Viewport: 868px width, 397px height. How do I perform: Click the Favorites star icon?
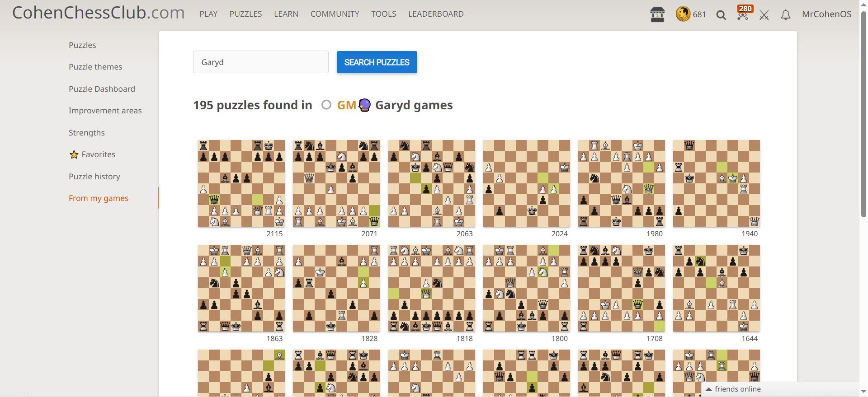(74, 154)
